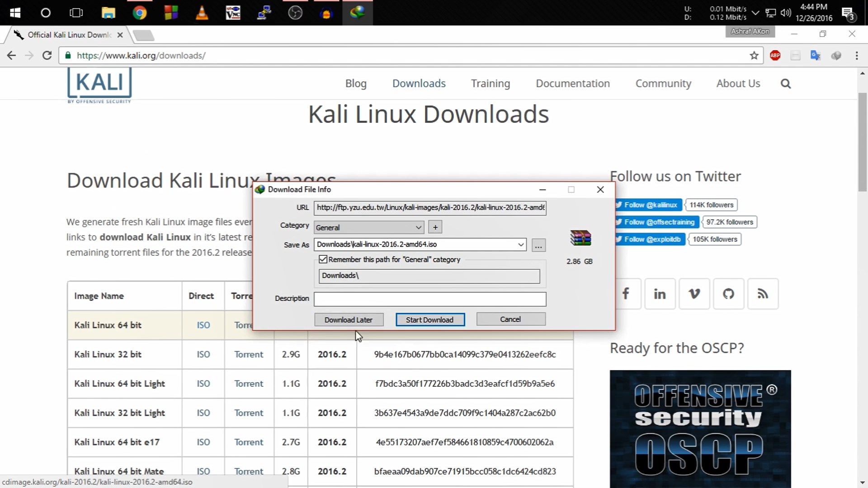
Task: Switch to the Documentation menu item
Action: point(572,83)
